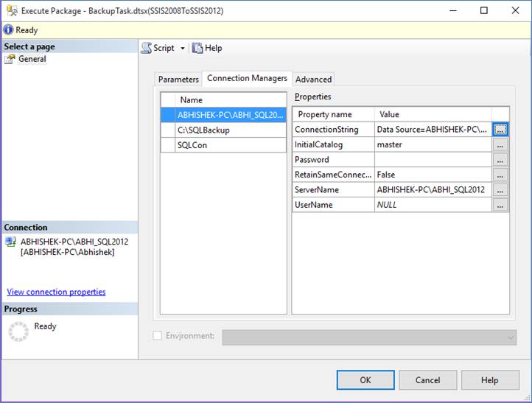This screenshot has height=403, width=532.
Task: Switch to the Parameters tab
Action: (x=178, y=80)
